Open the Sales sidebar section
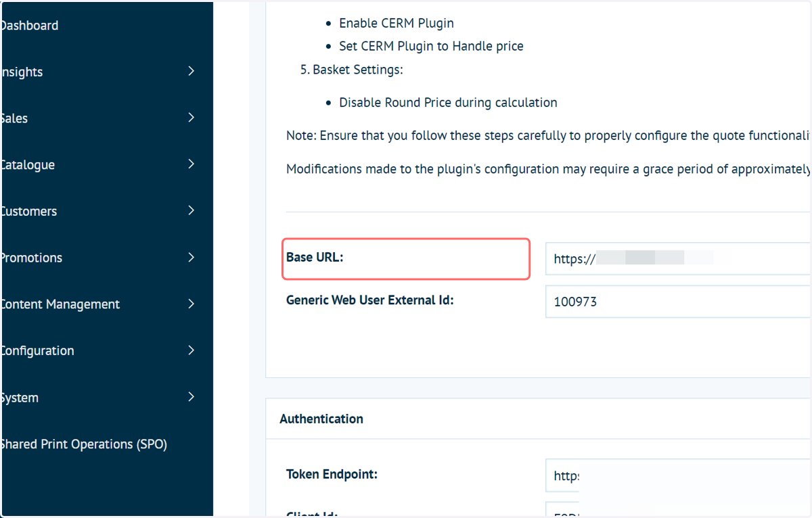 point(14,118)
